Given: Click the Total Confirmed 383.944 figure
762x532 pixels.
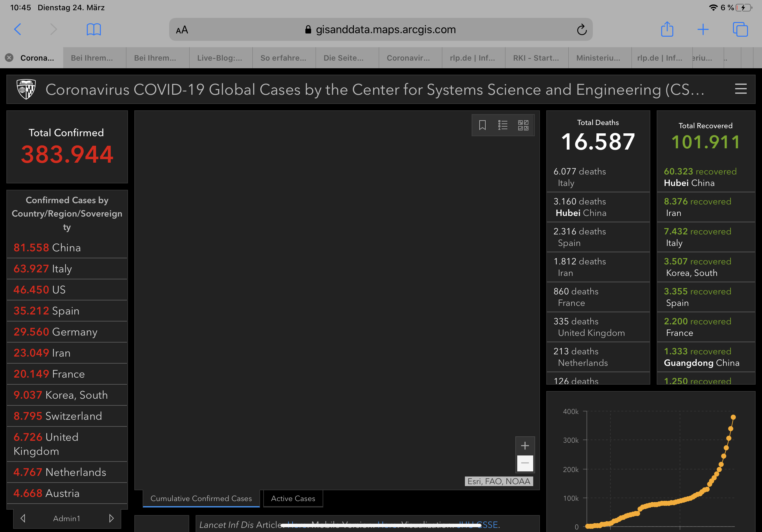Looking at the screenshot, I should coord(67,155).
